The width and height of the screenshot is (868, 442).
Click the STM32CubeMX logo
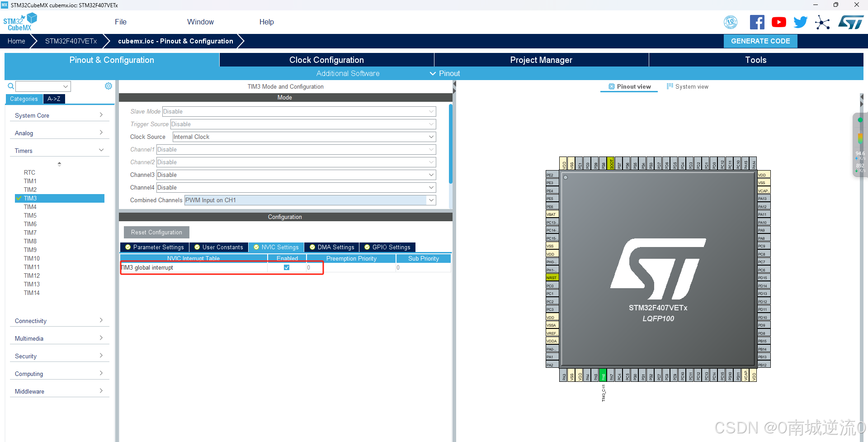(x=20, y=22)
